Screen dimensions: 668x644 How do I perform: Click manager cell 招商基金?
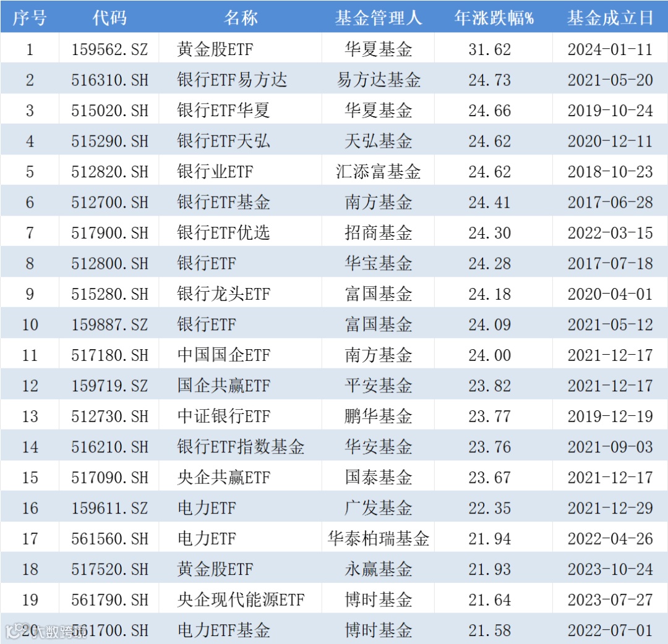(379, 233)
